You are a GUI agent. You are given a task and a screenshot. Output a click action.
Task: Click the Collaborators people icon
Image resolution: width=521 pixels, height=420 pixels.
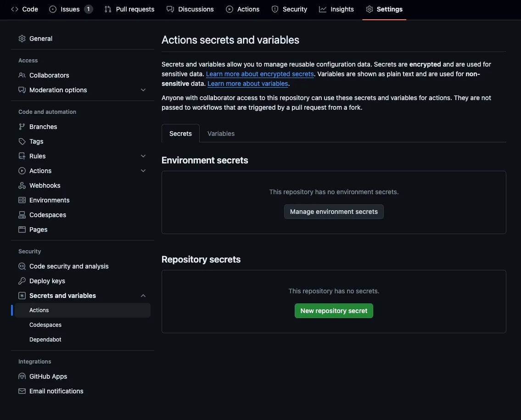(x=22, y=75)
